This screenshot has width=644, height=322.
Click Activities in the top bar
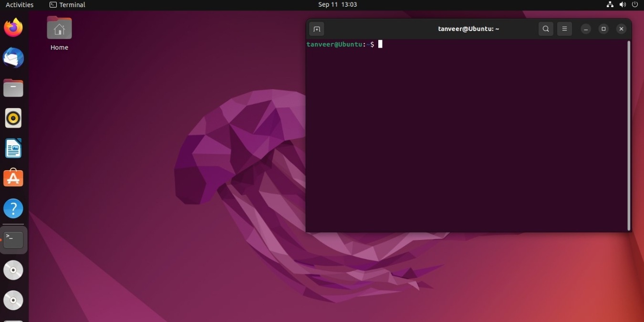20,4
